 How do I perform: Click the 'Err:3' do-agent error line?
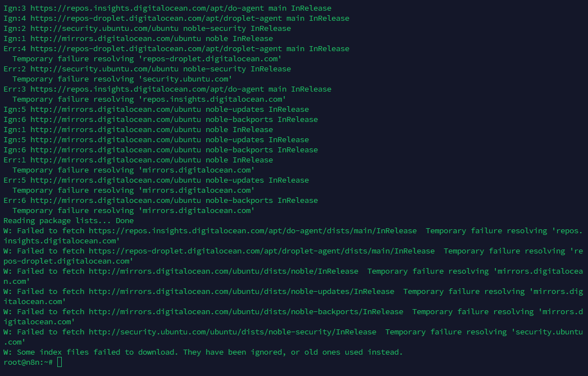[x=167, y=89]
